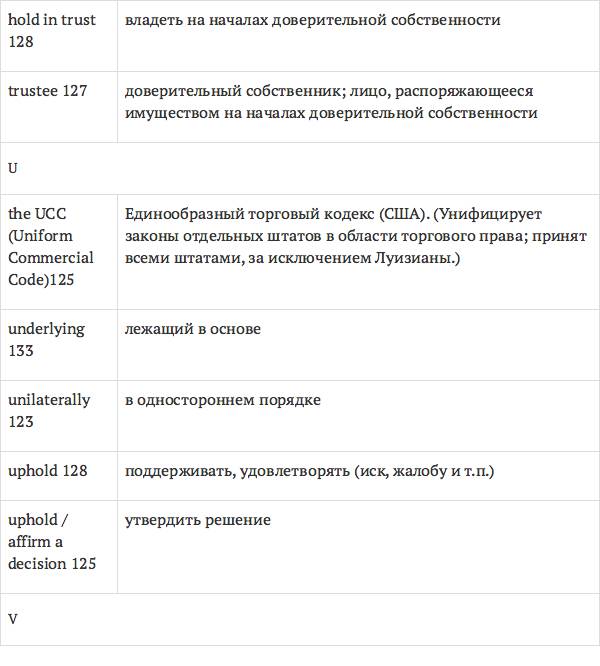Click the term "the UCC (Uniform Commercial Code)125"
Screen dimensions: 600x666
[51, 247]
